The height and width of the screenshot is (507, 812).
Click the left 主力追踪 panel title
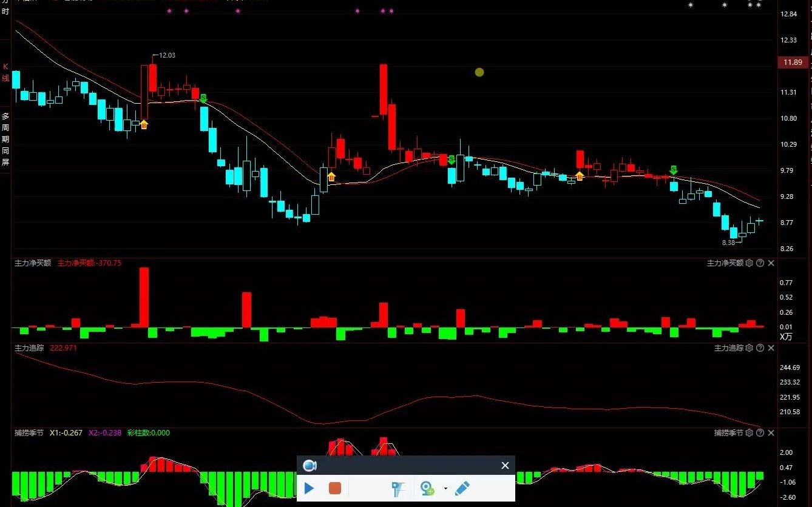tap(29, 348)
